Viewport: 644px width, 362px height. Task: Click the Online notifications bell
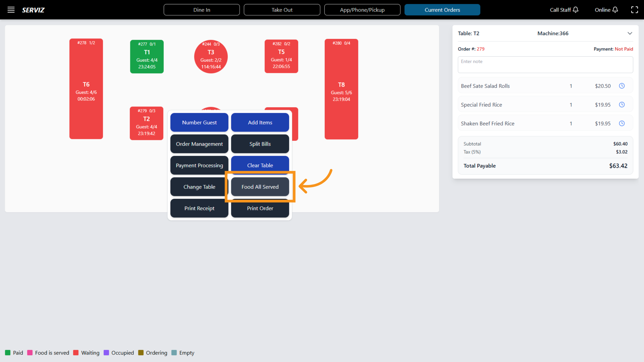(x=615, y=10)
